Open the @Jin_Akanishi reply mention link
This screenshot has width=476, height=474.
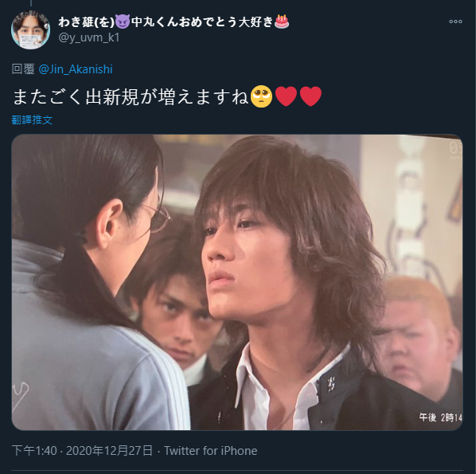click(76, 69)
